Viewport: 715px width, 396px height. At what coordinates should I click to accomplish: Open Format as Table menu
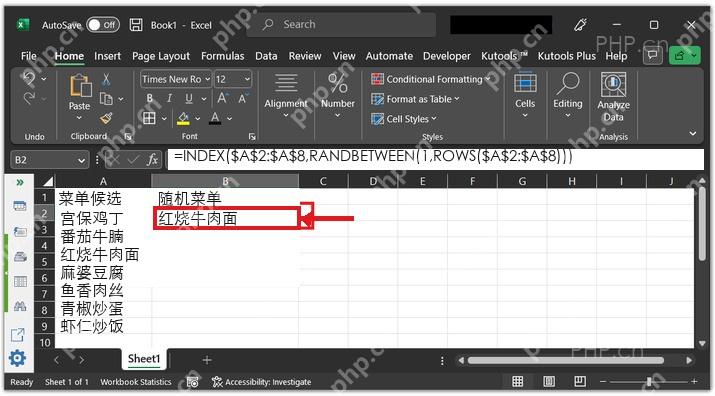point(415,99)
